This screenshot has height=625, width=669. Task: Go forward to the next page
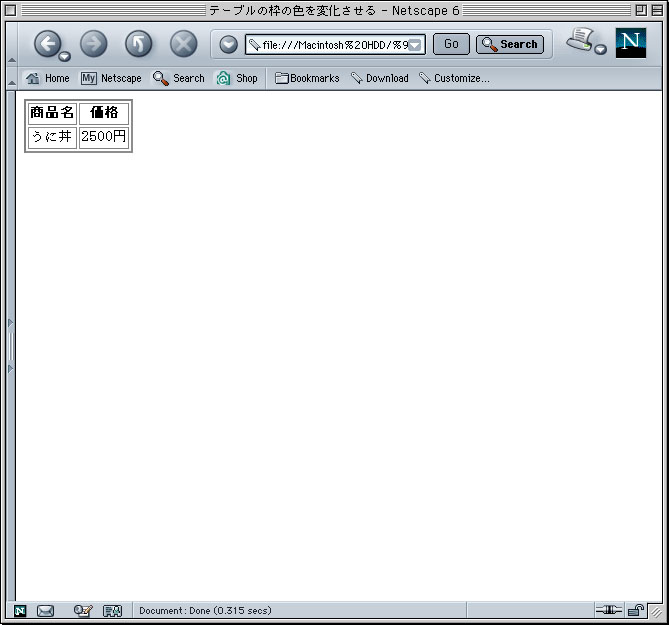point(94,44)
